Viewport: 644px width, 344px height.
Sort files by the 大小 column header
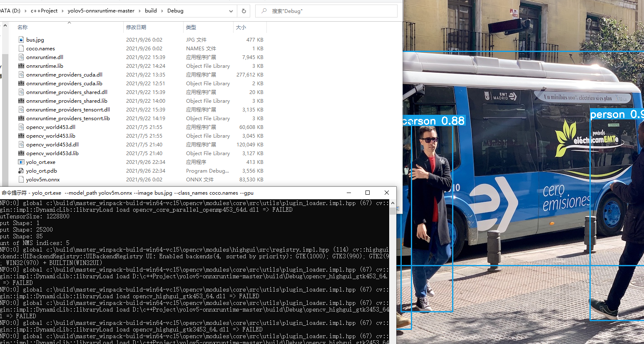click(241, 27)
